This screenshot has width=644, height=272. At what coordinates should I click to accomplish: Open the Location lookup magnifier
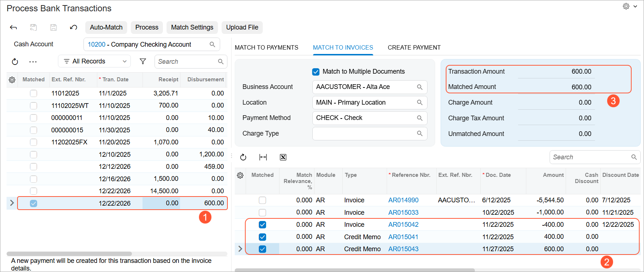click(420, 102)
